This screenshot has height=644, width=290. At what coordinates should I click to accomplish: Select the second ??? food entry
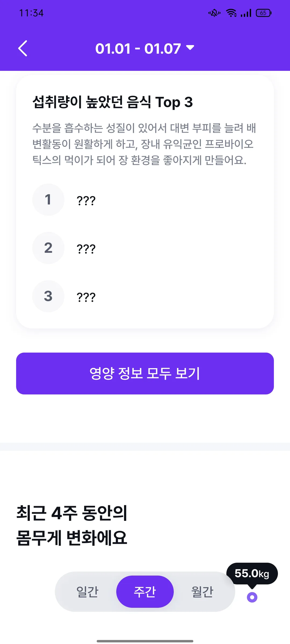(x=86, y=249)
